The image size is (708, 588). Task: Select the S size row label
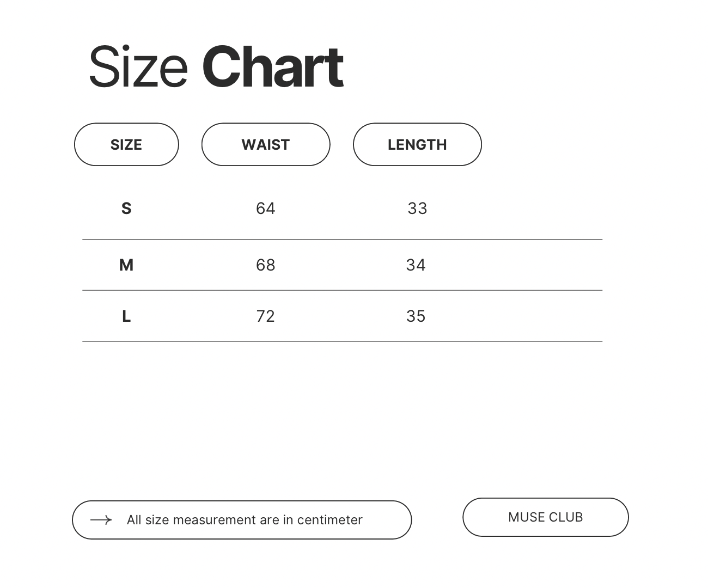[126, 209]
